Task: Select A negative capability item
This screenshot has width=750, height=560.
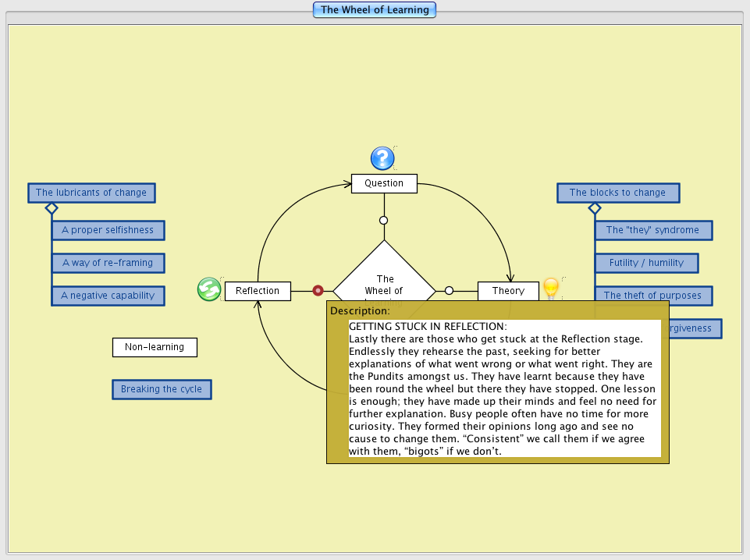Action: point(108,296)
